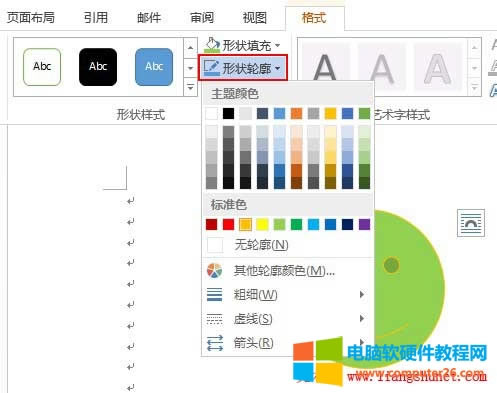497x393 pixels.
Task: Open the More Outline Colors color wheel icon
Action: (214, 271)
